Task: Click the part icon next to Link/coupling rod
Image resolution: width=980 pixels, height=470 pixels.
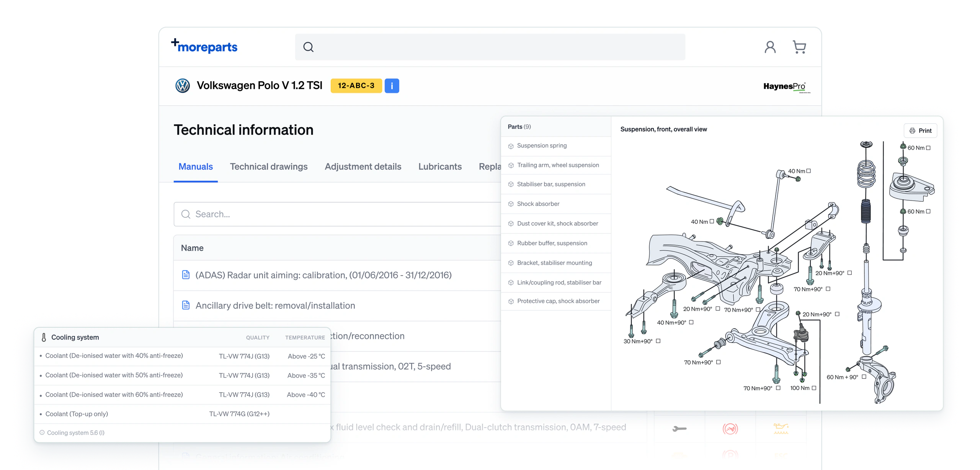Action: [511, 283]
